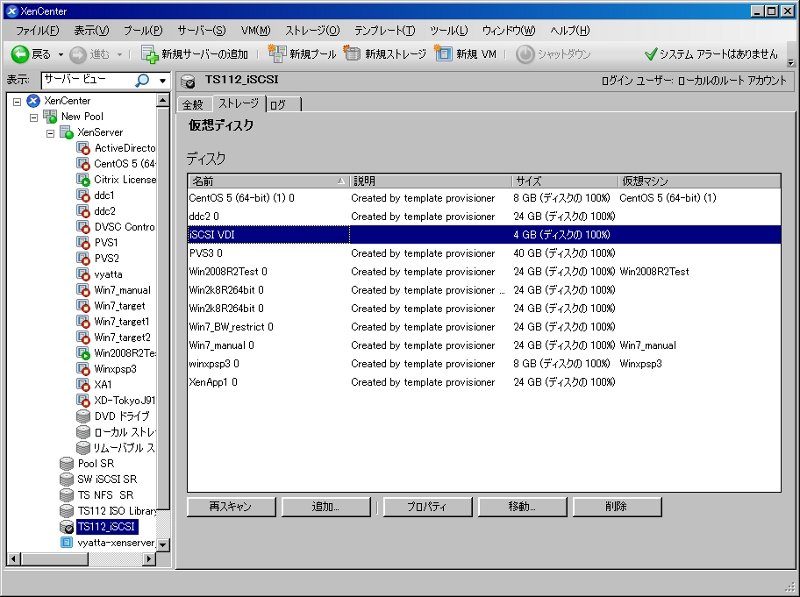Open the Templates menu

[x=385, y=31]
